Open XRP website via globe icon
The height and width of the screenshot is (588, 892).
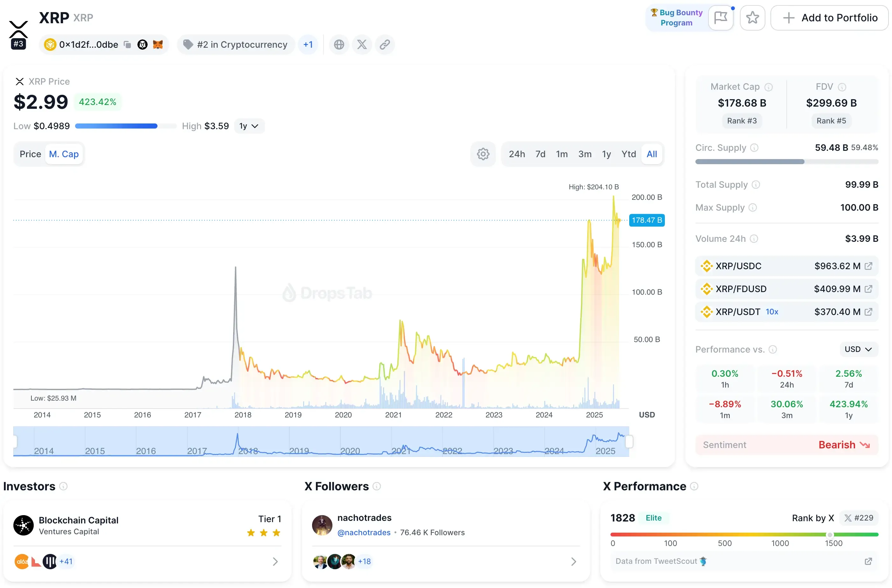pos(339,44)
